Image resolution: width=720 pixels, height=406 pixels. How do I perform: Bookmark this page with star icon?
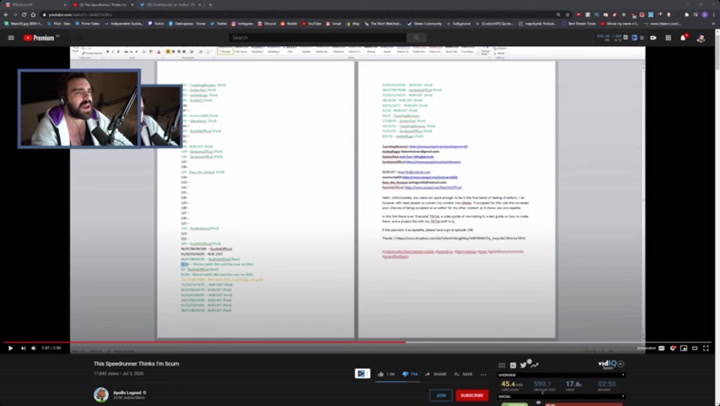pos(568,15)
